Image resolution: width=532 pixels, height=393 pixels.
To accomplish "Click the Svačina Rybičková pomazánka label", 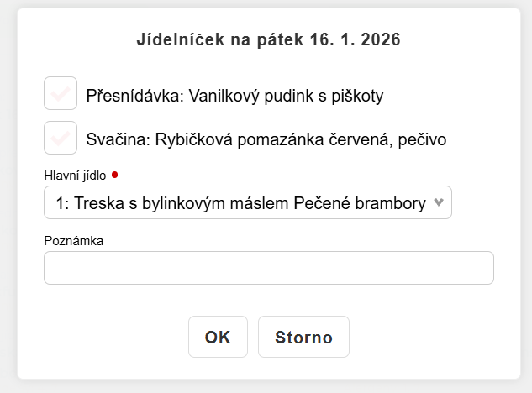I will tap(266, 139).
